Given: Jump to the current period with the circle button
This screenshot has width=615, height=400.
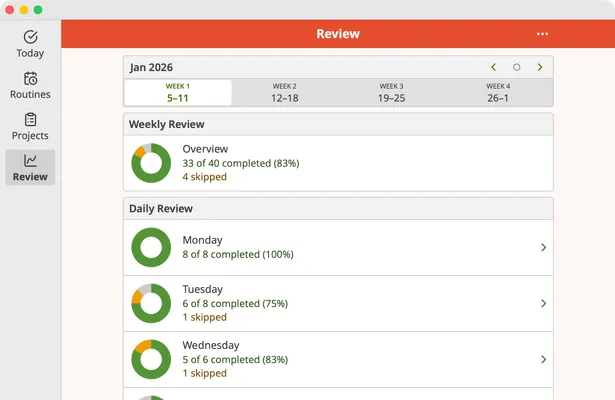Looking at the screenshot, I should [x=517, y=67].
